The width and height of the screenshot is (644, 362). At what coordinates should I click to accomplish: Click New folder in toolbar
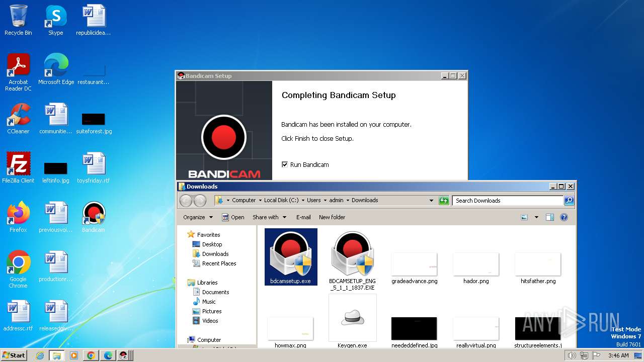pos(332,217)
